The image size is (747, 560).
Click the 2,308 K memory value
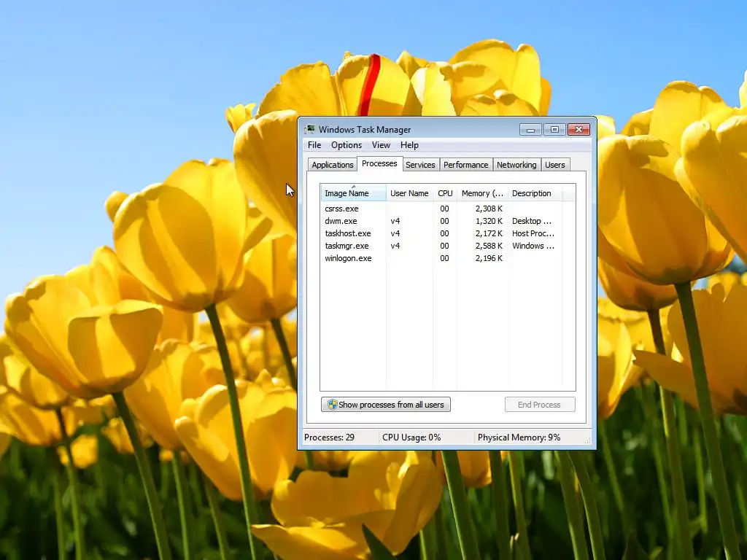(489, 209)
